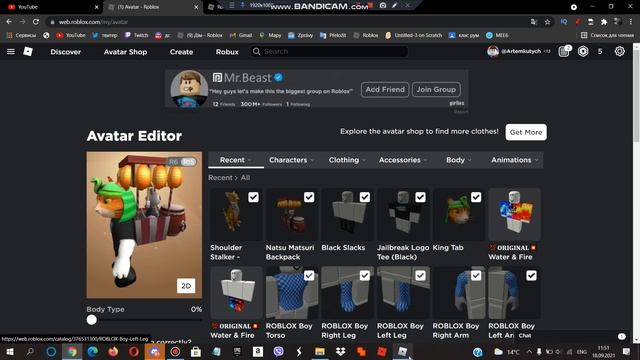Viewport: 640px width, 360px height.
Task: Uncheck the ROBLOX Boy Torso item
Action: 309,276
